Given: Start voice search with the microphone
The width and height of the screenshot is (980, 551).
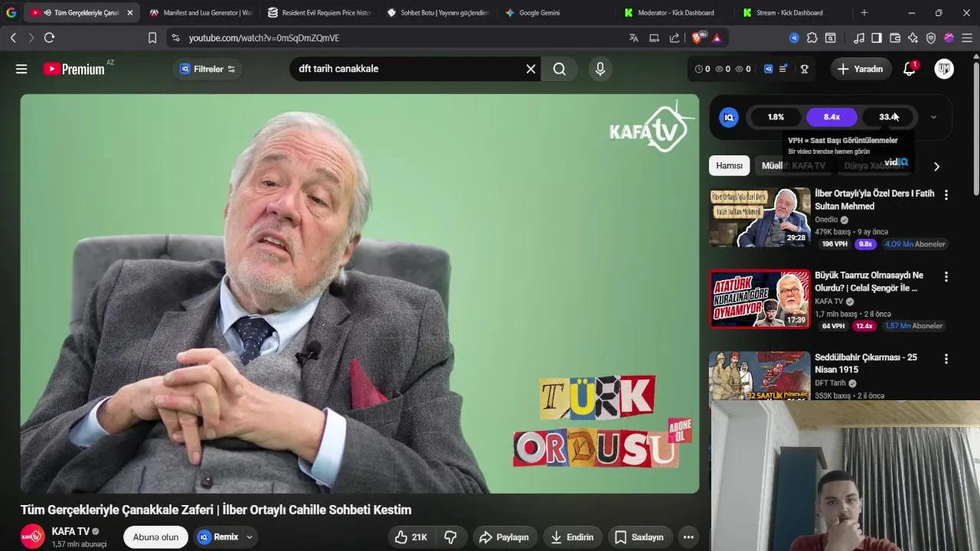Looking at the screenshot, I should (x=600, y=69).
